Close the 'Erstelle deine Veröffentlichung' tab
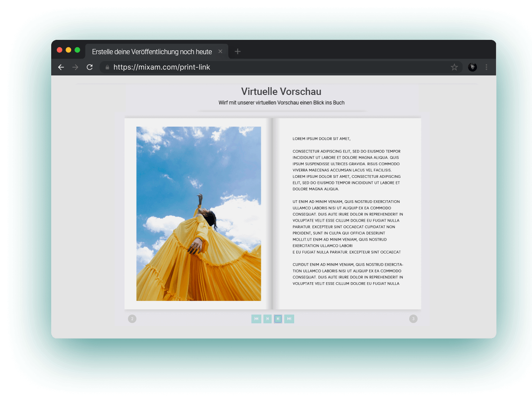This screenshot has width=532, height=401. coord(220,52)
